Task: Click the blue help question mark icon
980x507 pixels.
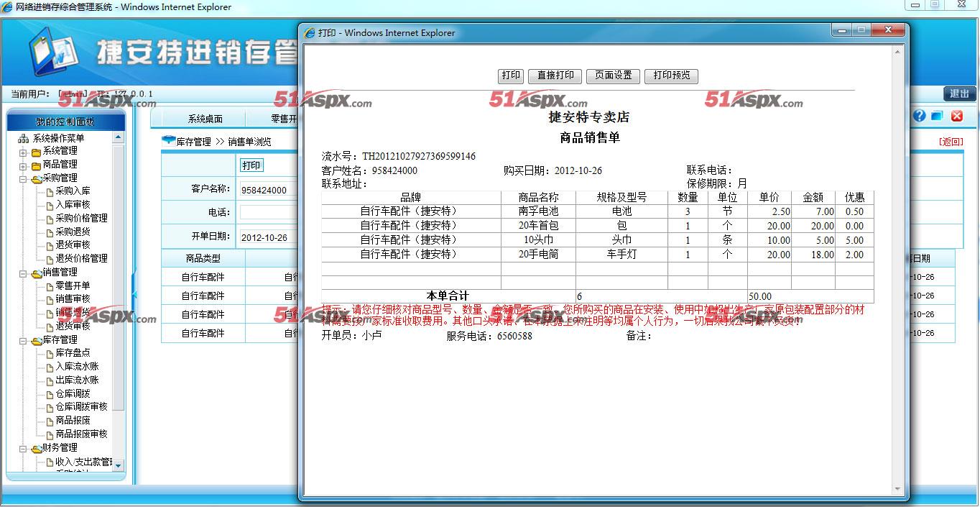Action: coord(920,116)
